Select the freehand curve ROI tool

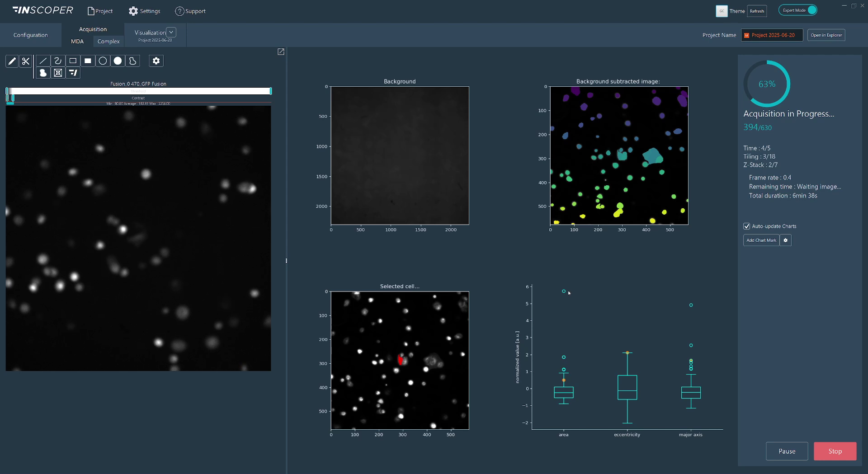coord(58,61)
